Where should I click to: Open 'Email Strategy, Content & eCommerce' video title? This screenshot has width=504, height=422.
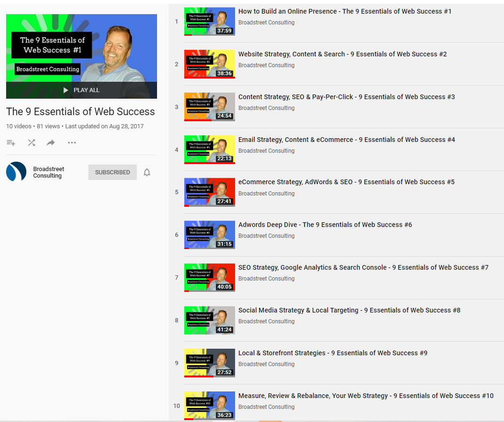[346, 140]
